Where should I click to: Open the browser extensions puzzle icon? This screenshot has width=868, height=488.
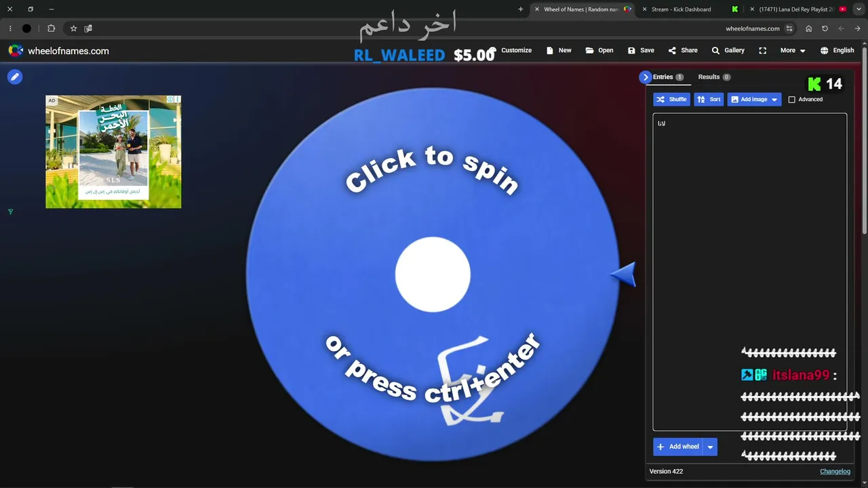[51, 28]
